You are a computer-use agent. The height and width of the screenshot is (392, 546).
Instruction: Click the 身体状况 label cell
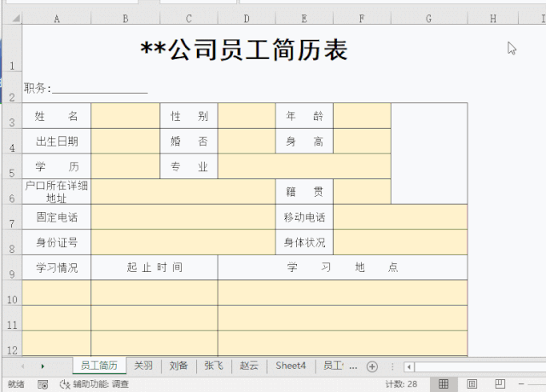(305, 242)
